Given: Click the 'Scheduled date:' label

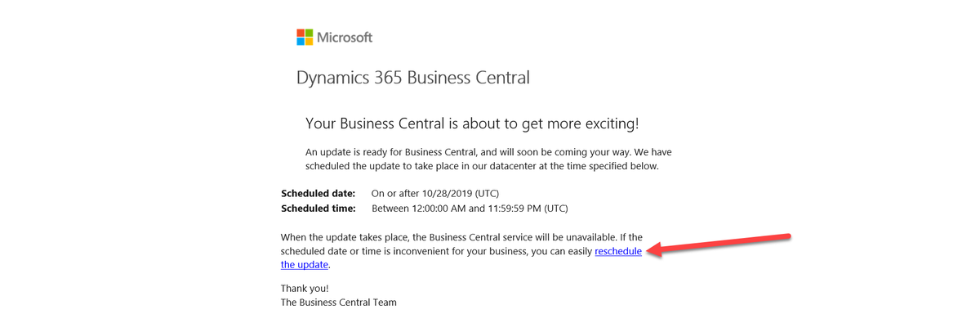Looking at the screenshot, I should (x=318, y=194).
